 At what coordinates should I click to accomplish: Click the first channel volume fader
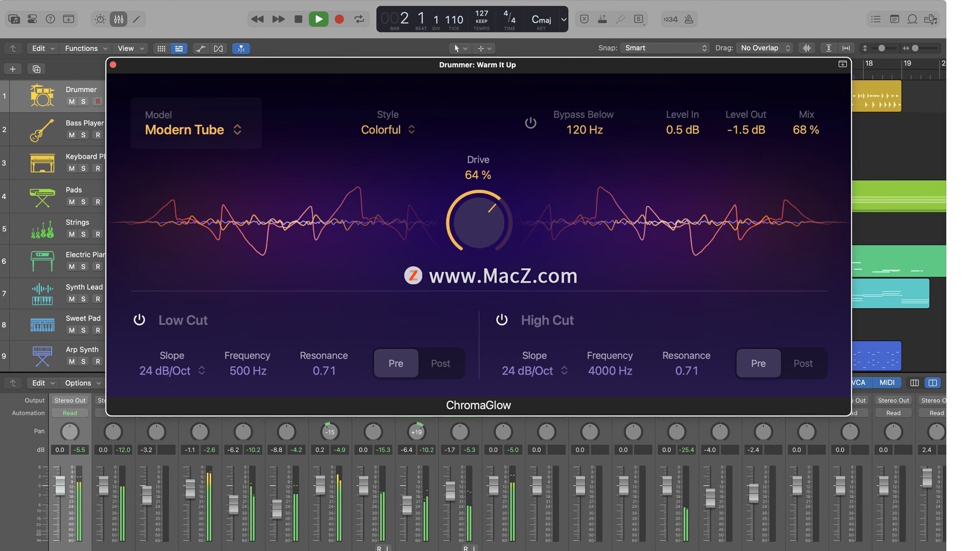coord(60,485)
